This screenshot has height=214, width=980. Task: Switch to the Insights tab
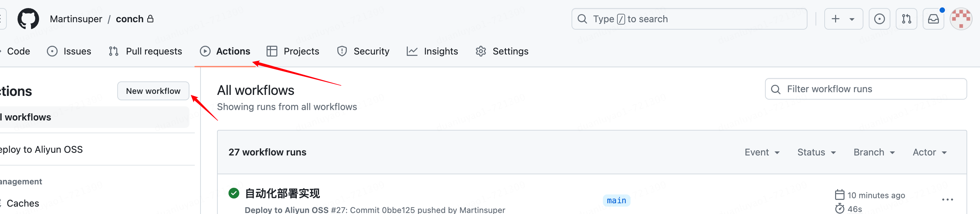[432, 51]
